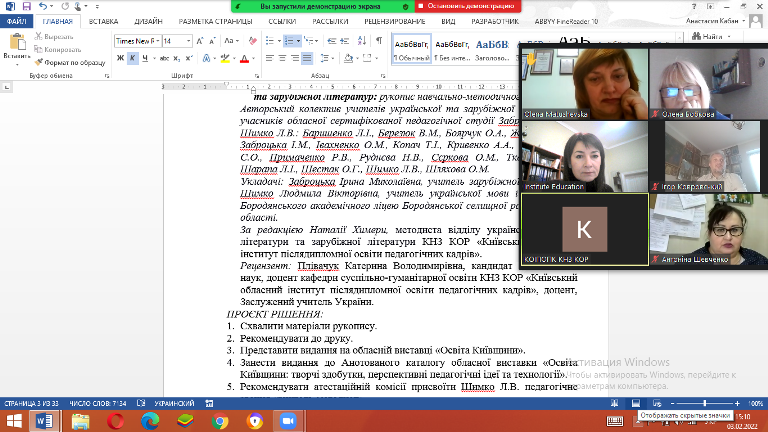Toggle Subscript (x₂) formatting
The height and width of the screenshot is (432, 768).
click(176, 58)
